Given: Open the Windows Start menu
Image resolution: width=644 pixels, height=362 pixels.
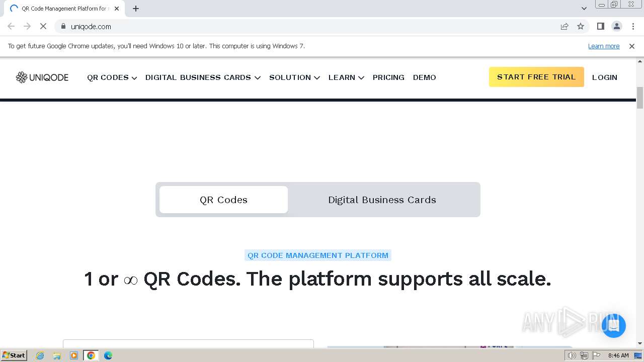Looking at the screenshot, I should 14,355.
